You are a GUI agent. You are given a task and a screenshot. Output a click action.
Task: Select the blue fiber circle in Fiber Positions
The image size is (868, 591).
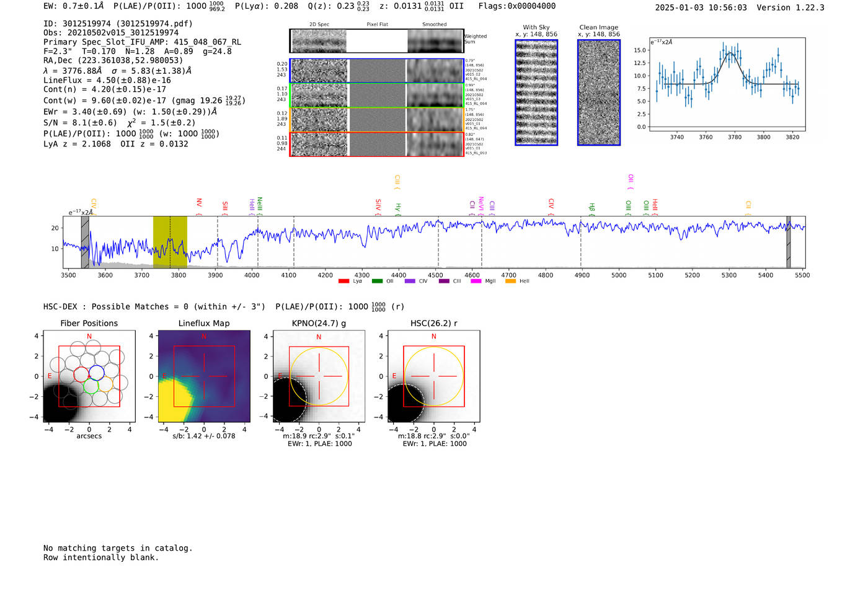(97, 373)
